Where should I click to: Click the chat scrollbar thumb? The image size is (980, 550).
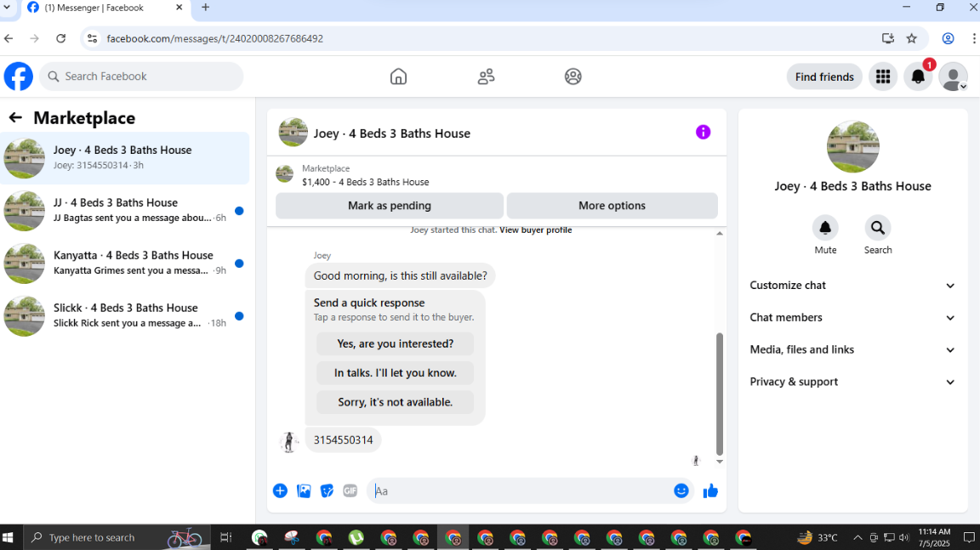720,394
